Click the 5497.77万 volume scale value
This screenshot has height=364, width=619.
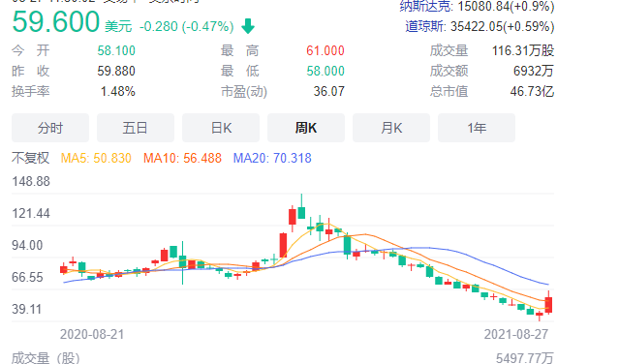(x=525, y=358)
